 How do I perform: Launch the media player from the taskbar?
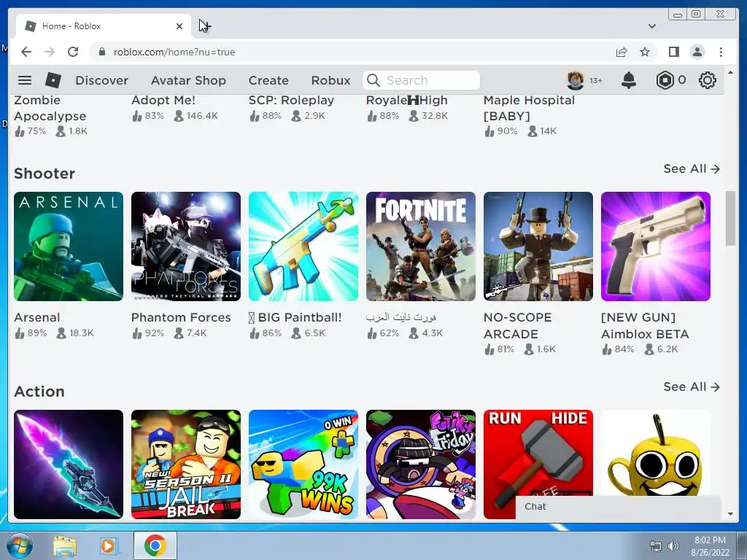[109, 545]
